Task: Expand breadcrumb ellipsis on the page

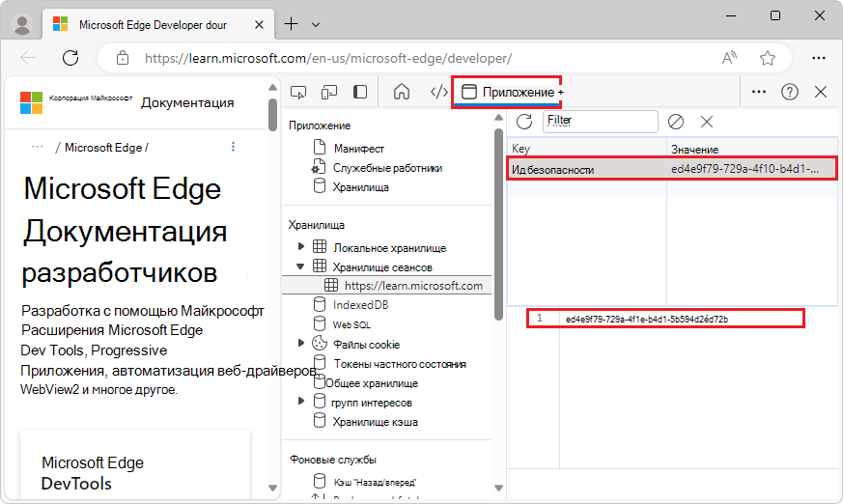Action: (x=37, y=147)
